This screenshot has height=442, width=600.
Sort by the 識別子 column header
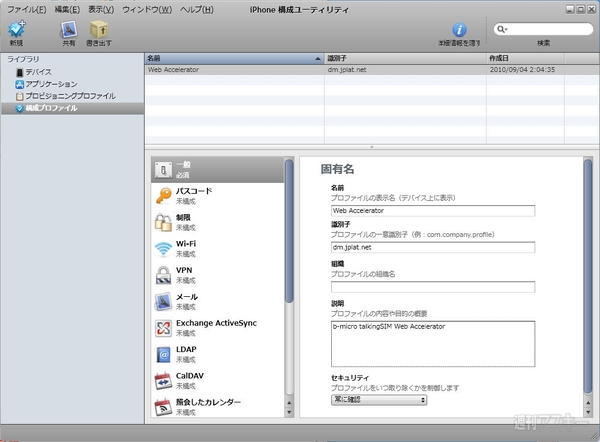[405, 59]
